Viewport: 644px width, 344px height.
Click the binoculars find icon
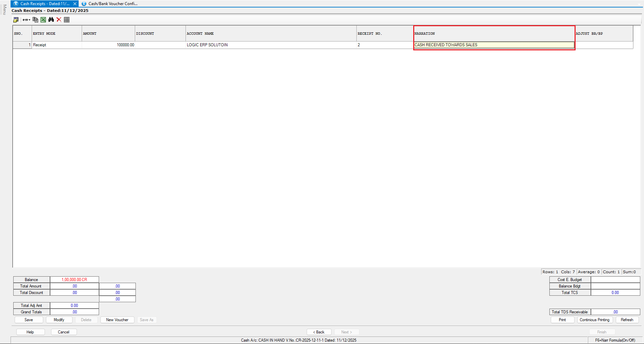tap(51, 20)
